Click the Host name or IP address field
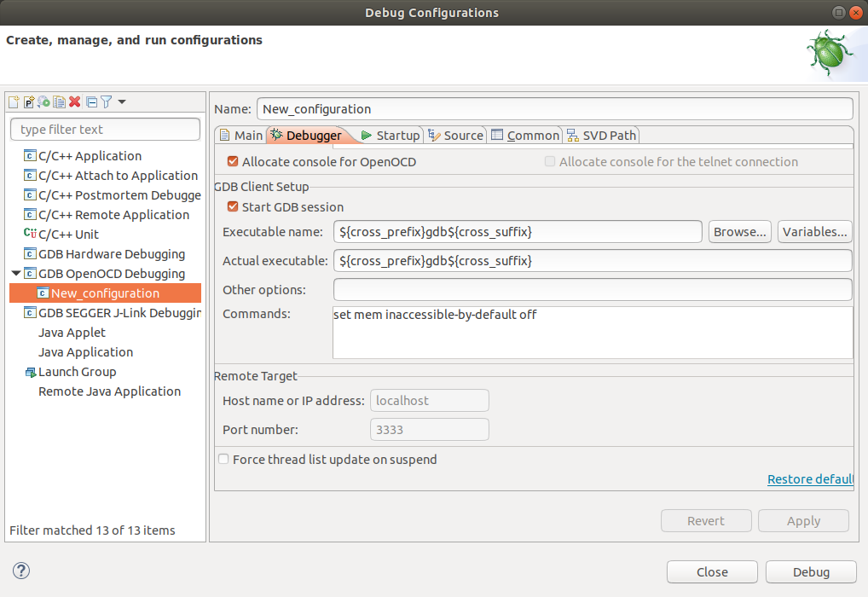The image size is (868, 597). point(429,400)
